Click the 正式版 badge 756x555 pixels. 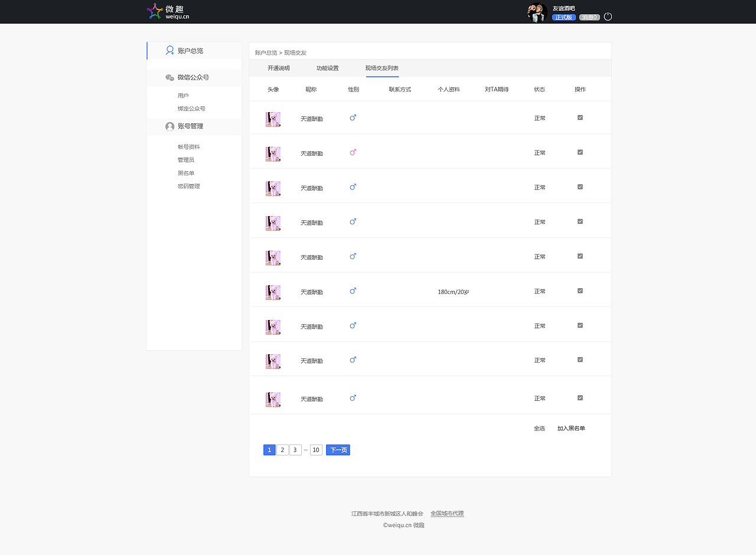click(563, 17)
